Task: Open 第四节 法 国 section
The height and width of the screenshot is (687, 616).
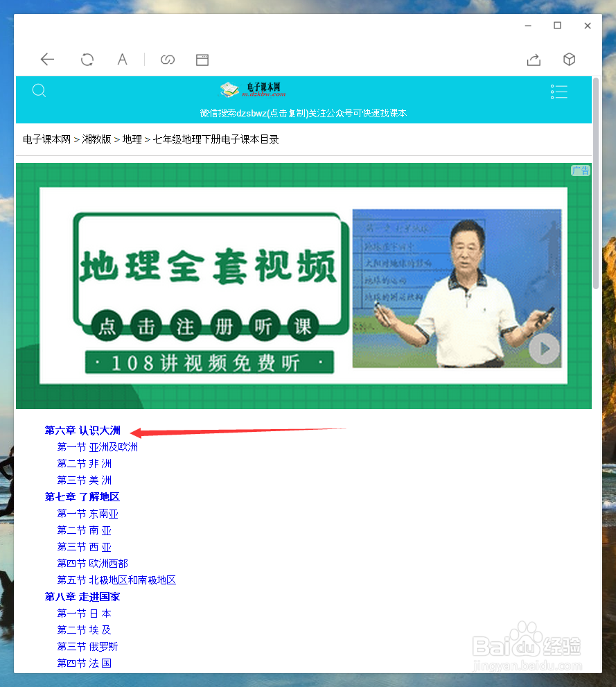Action: click(85, 663)
